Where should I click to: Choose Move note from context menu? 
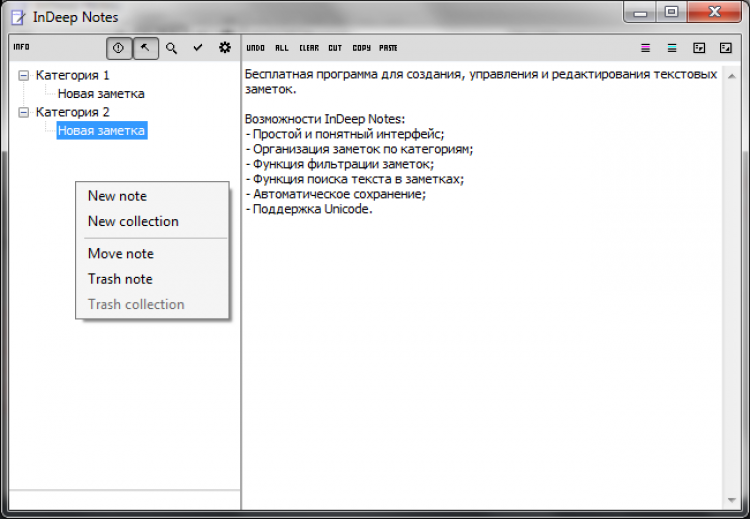click(152, 254)
